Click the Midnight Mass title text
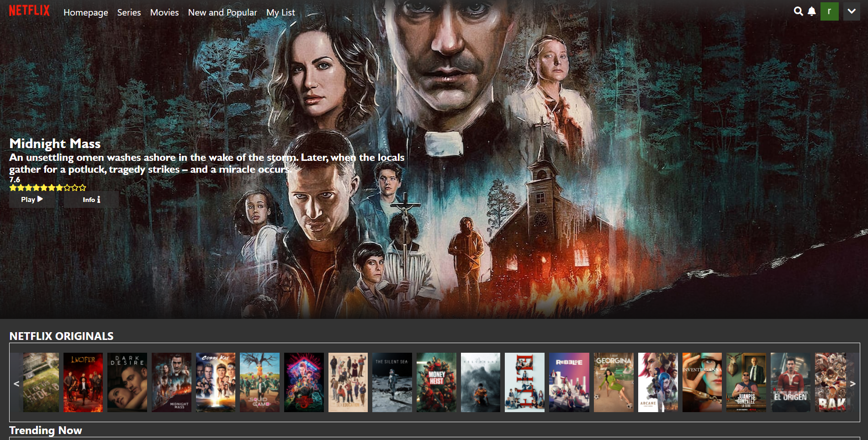Image resolution: width=868 pixels, height=440 pixels. [55, 143]
